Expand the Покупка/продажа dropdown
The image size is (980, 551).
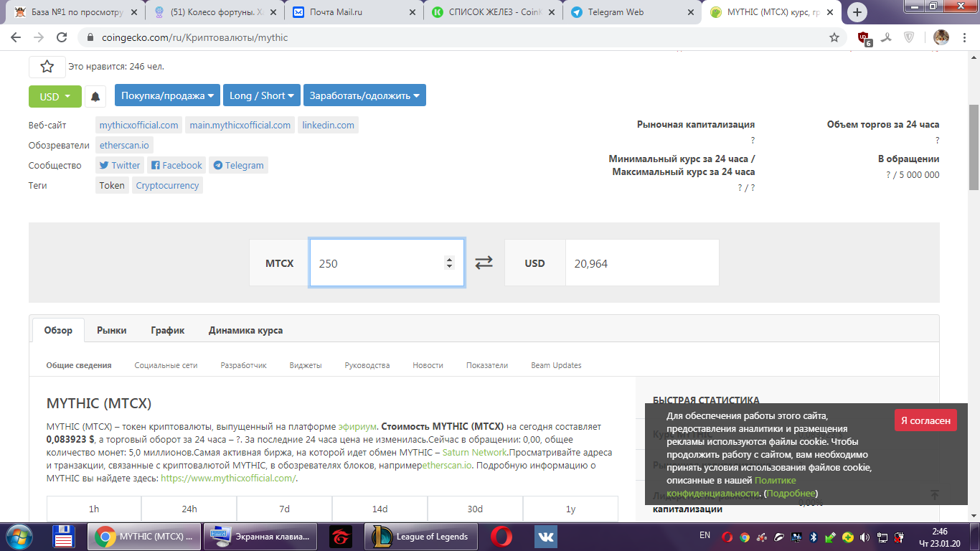click(x=169, y=95)
